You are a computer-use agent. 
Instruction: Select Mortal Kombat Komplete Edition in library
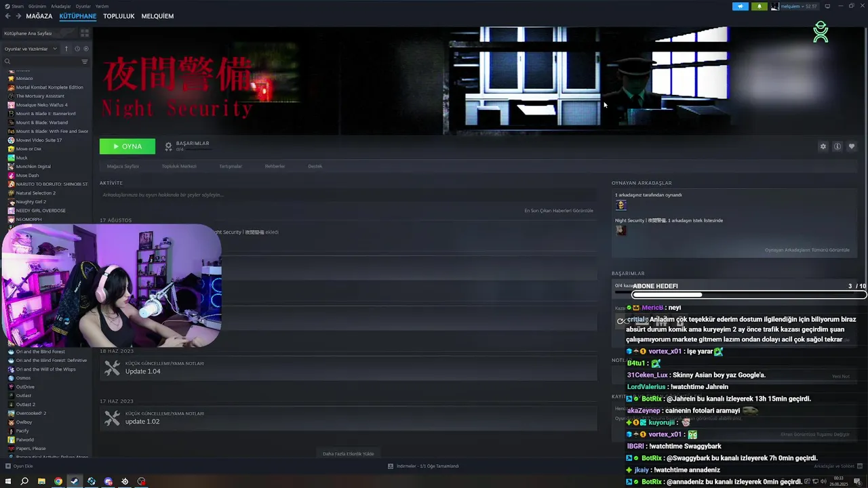[49, 87]
